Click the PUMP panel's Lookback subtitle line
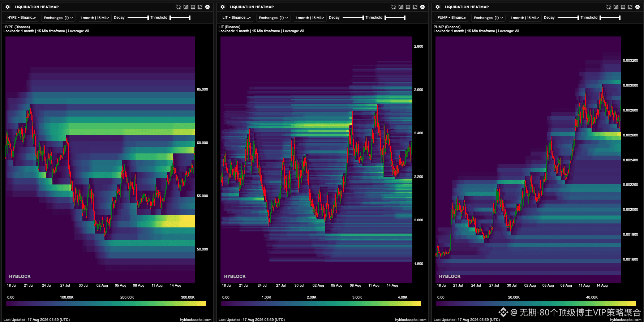This screenshot has height=322, width=644. (x=476, y=31)
